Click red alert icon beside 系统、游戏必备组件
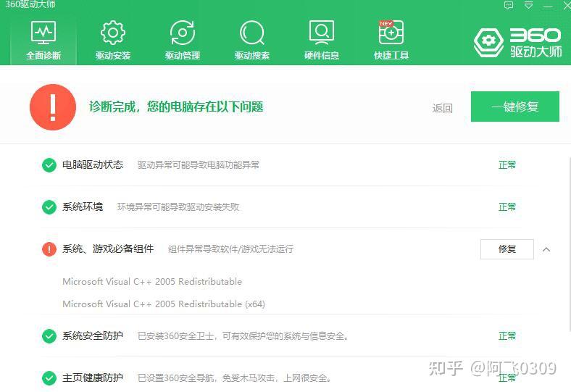Image resolution: width=571 pixels, height=392 pixels. tap(49, 249)
